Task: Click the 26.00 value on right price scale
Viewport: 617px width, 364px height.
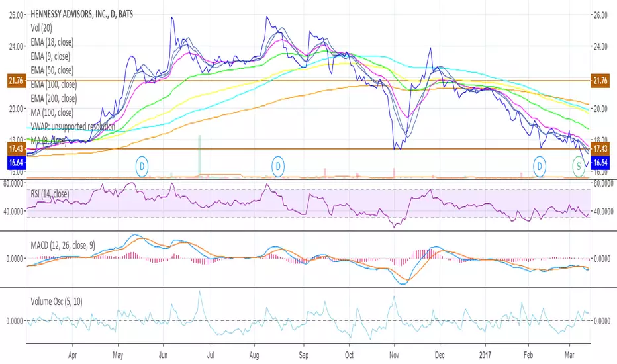Action: pyautogui.click(x=600, y=15)
